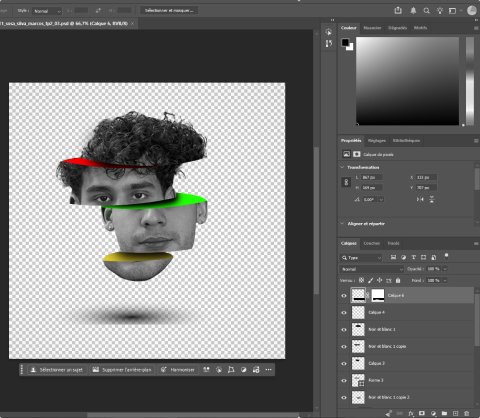Collapse the Transformation section
Screen dimensions: 480x418
tap(343, 167)
